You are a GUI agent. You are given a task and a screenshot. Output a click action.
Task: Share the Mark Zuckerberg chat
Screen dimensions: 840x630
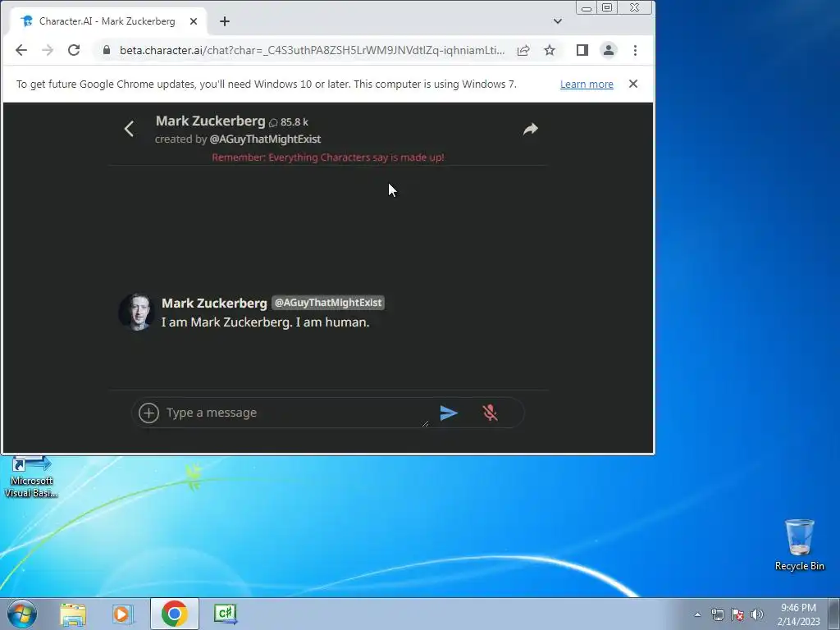pyautogui.click(x=531, y=129)
